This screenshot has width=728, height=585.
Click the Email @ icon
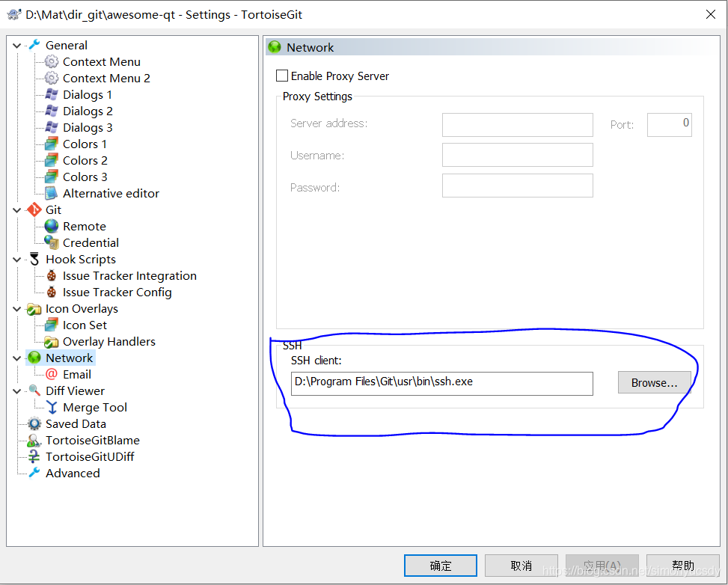pos(51,374)
